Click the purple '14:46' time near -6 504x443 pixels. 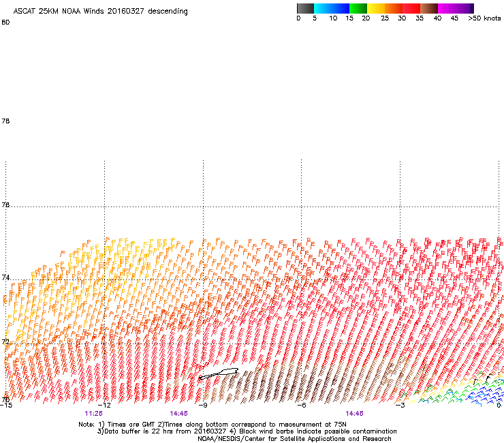354,414
